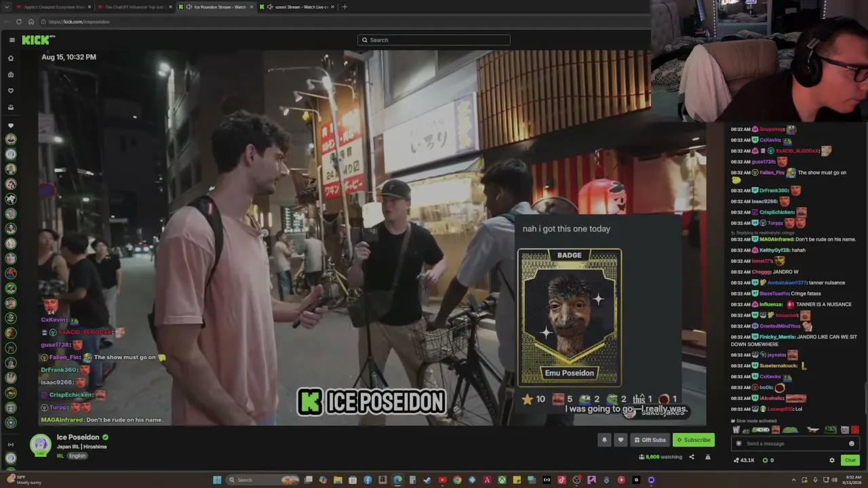Click the Kick coin balance showing 0
This screenshot has height=488, width=868.
(768, 460)
